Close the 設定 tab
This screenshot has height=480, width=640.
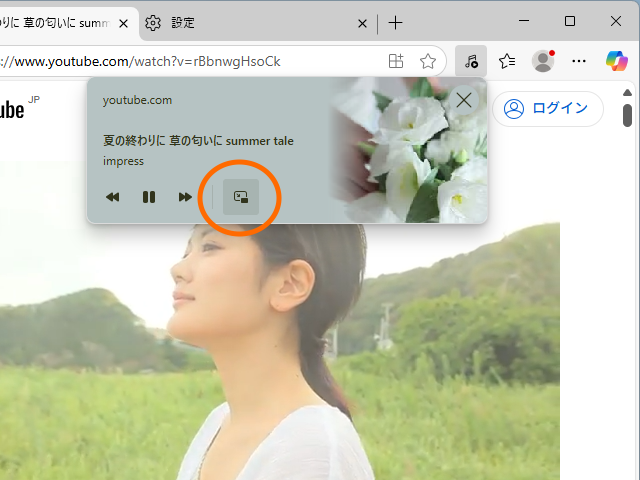[x=362, y=24]
